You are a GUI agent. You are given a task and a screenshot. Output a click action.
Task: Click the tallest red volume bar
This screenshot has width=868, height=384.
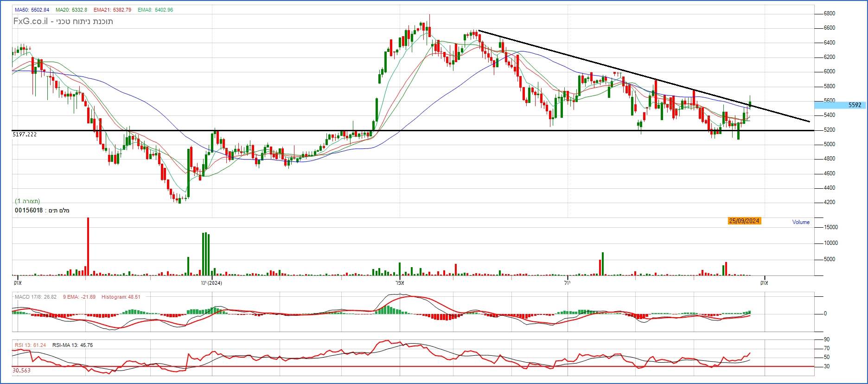[x=88, y=246]
